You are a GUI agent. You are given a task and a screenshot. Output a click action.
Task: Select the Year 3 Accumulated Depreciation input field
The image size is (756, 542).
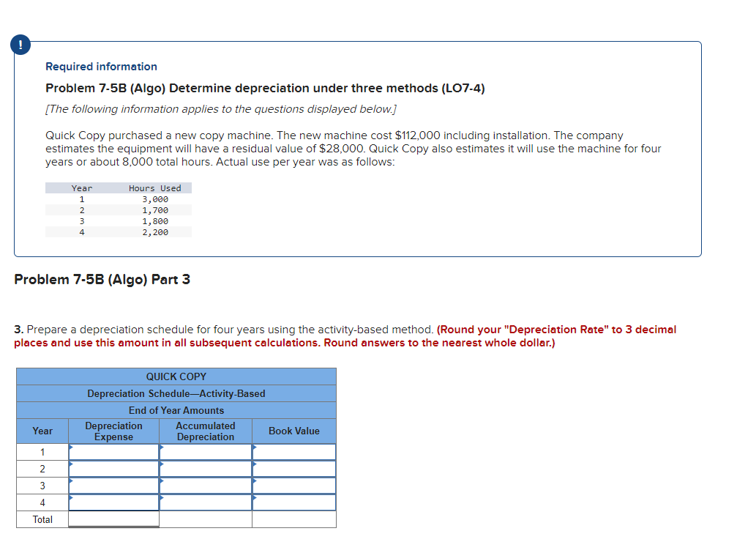click(206, 486)
